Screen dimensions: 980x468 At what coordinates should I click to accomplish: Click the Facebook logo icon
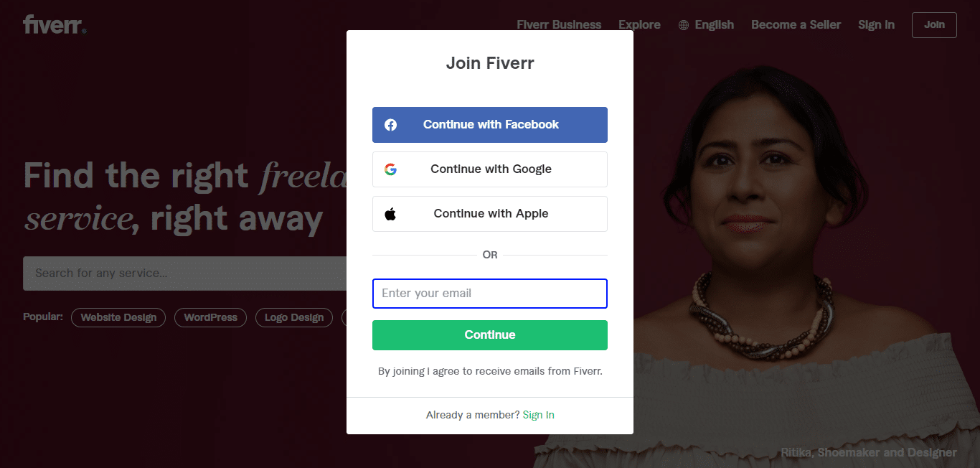click(390, 125)
